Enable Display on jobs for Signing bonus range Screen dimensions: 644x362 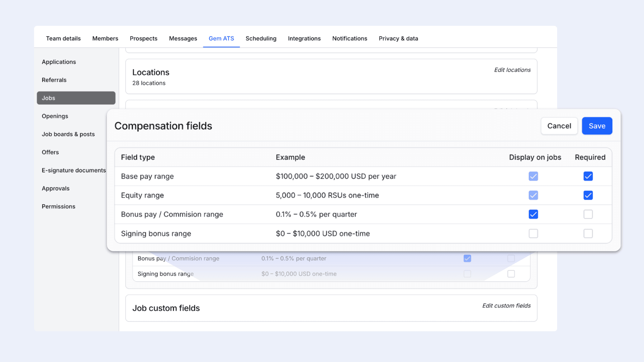(533, 233)
